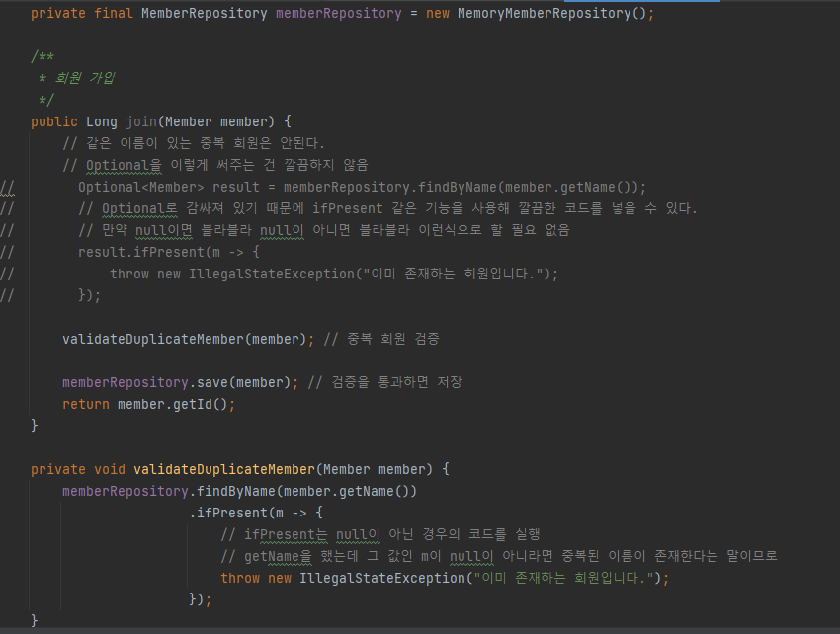Click the closing brace of the join method
The image size is (840, 634).
click(x=35, y=426)
